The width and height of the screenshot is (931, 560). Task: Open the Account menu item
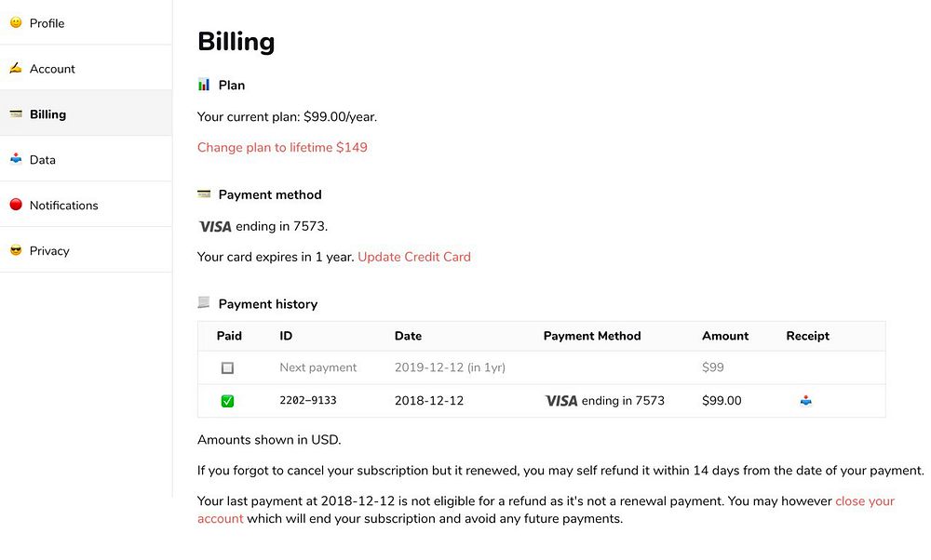pos(52,69)
